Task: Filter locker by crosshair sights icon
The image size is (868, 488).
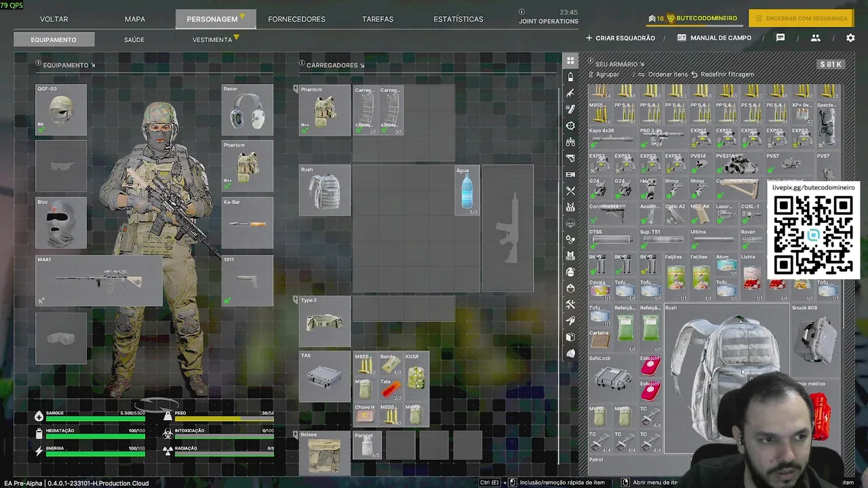Action: pyautogui.click(x=570, y=125)
